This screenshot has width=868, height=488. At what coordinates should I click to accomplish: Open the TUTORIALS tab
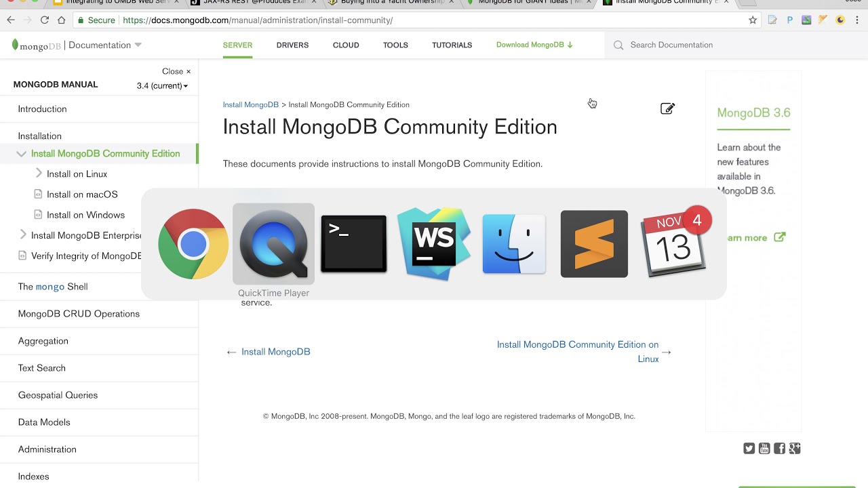click(x=452, y=45)
